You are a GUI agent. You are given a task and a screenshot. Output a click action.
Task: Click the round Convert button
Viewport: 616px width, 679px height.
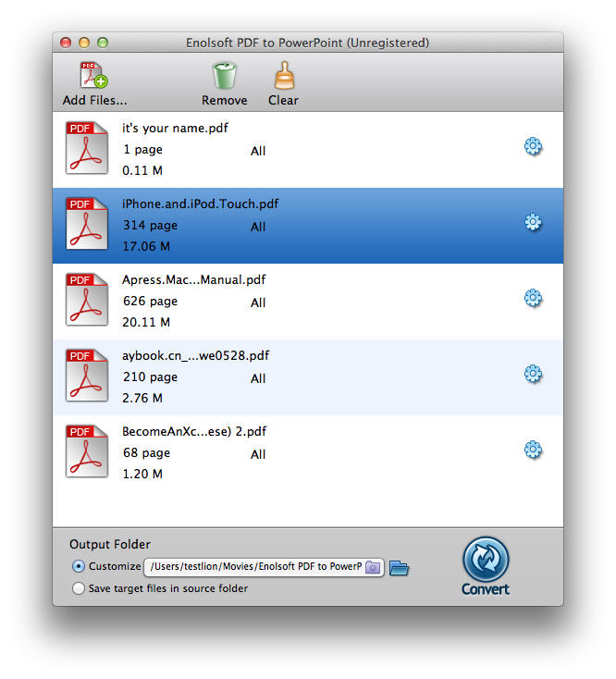click(486, 560)
